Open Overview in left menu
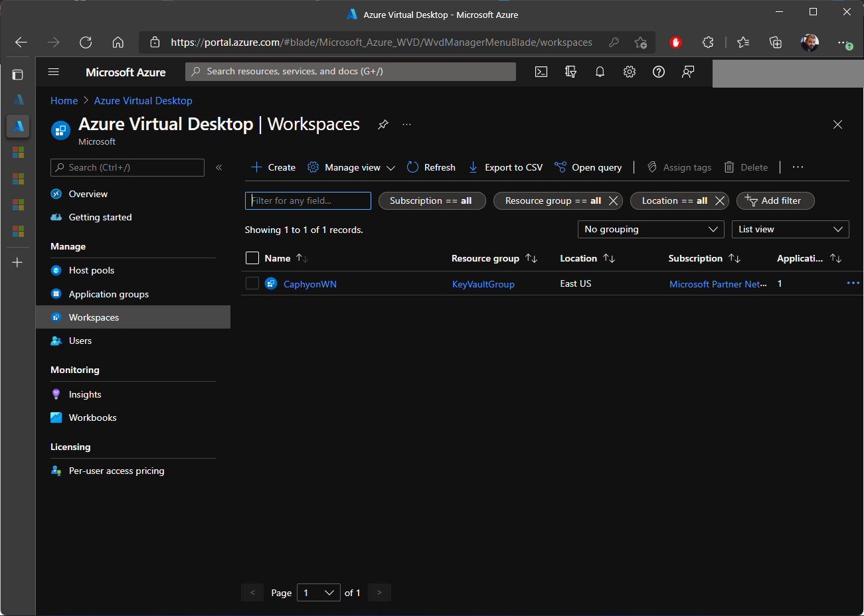Viewport: 864px width, 616px height. tap(88, 194)
